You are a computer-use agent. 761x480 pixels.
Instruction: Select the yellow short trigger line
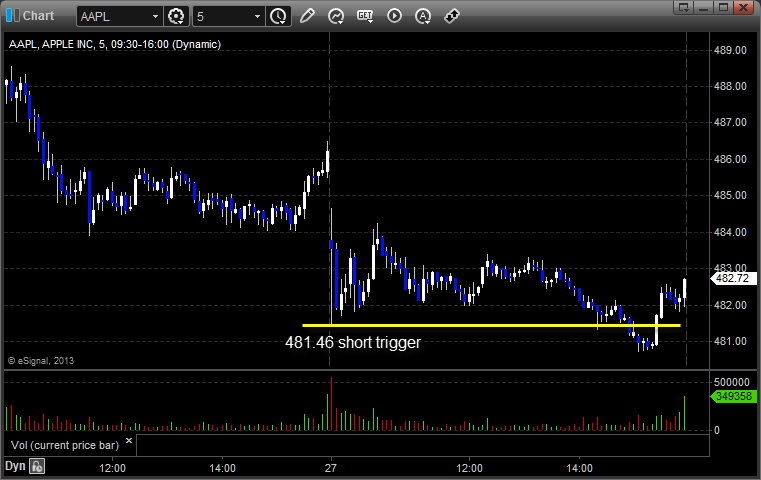(x=491, y=325)
